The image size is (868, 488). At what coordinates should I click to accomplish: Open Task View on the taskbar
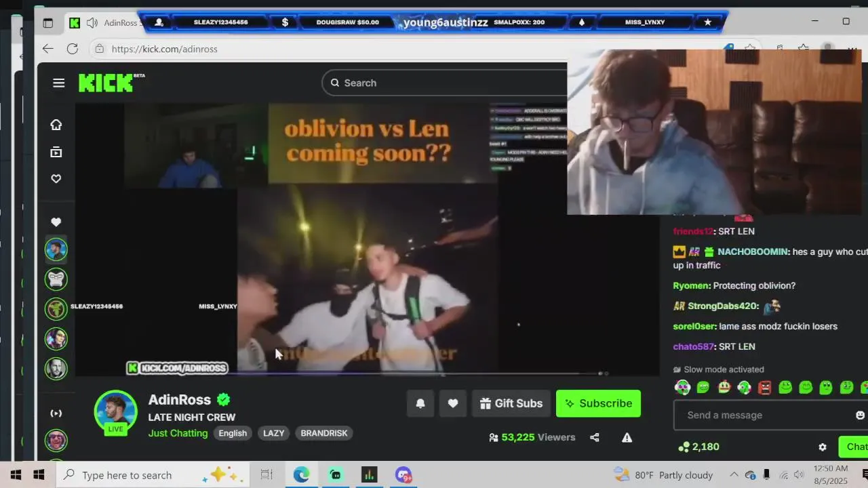(267, 475)
